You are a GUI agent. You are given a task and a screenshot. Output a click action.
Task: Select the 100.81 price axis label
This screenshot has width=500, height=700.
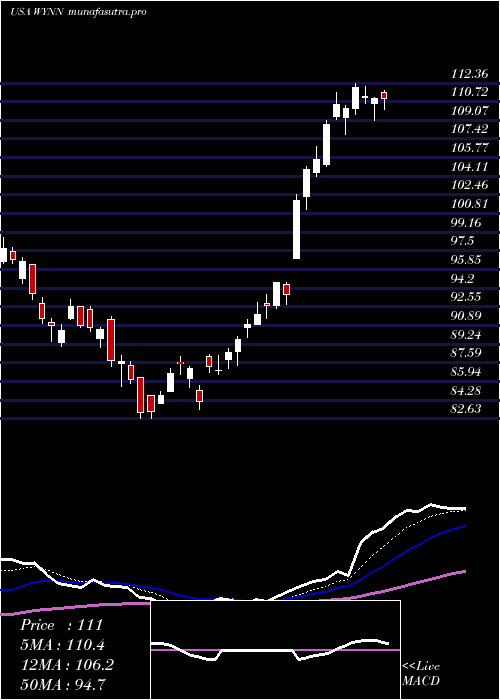(470, 204)
